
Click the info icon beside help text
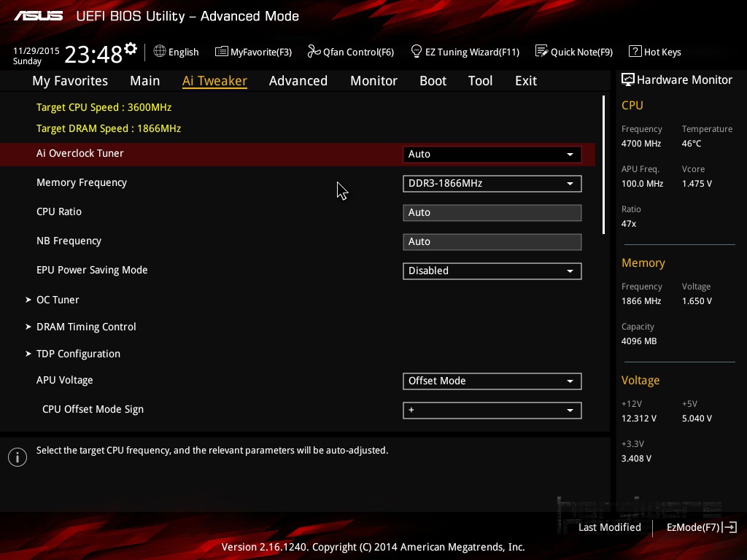(x=18, y=457)
